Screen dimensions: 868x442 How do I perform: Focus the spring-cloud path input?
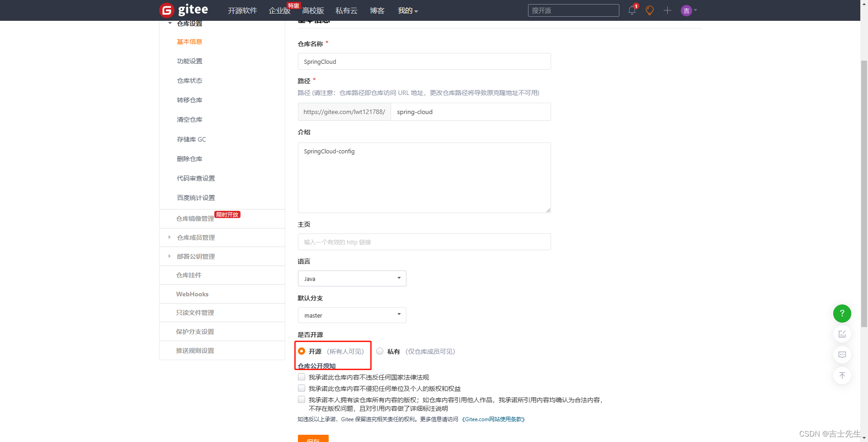coord(471,112)
